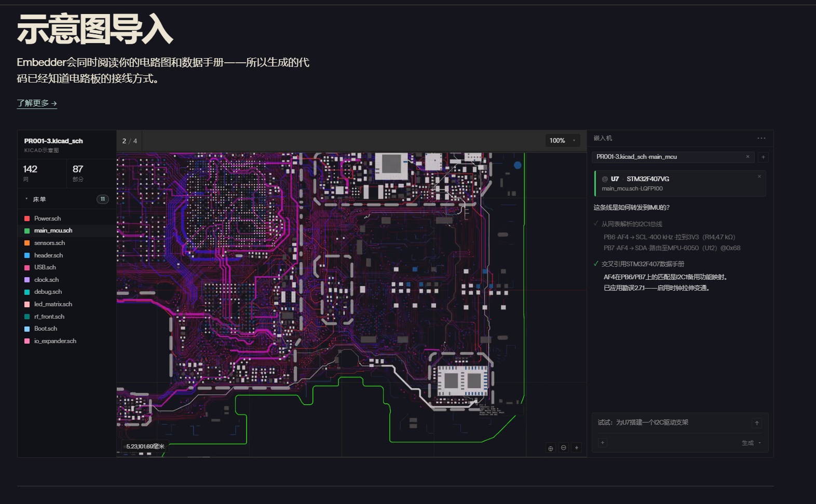Screen dimensions: 816x504
Task: Click the send arrow button in the prompt box
Action: coord(757,423)
